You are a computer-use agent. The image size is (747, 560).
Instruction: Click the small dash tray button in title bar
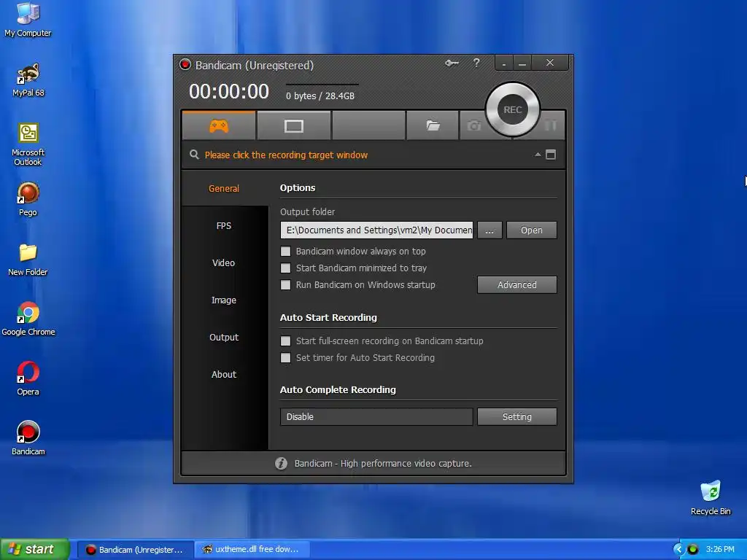(503, 63)
